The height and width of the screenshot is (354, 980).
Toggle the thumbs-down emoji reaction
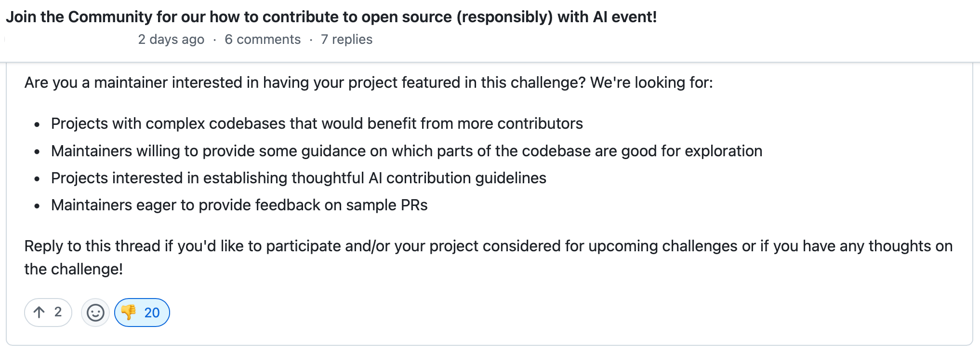click(x=142, y=313)
